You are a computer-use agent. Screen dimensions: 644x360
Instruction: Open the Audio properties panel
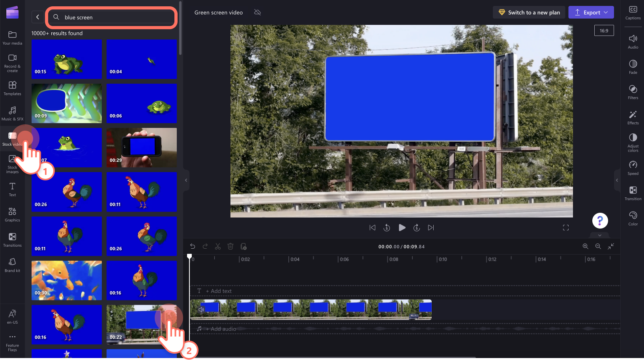click(633, 41)
